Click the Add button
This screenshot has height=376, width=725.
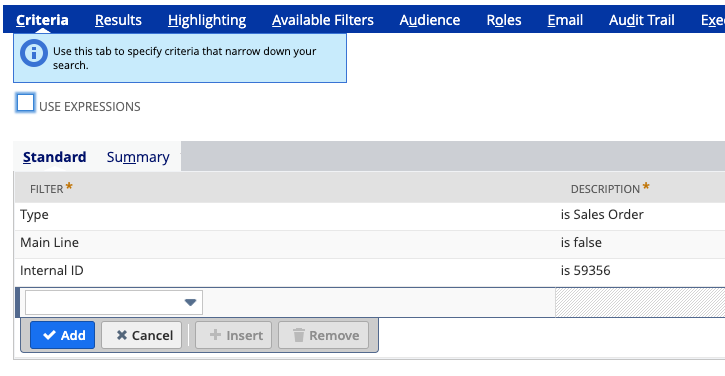pos(62,335)
